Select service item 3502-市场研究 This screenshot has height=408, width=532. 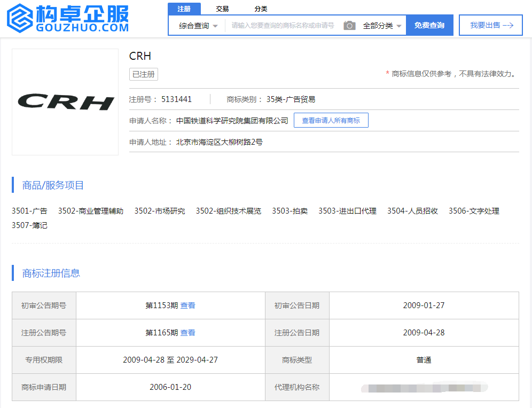pos(160,211)
